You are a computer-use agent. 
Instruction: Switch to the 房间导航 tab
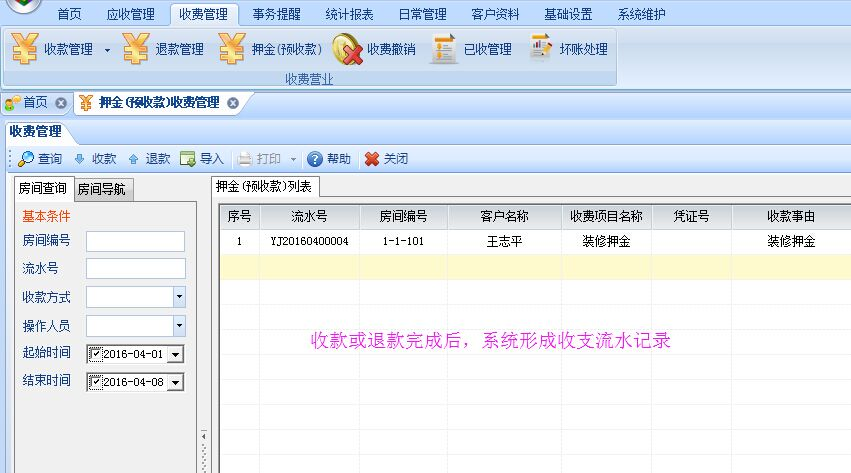(102, 189)
